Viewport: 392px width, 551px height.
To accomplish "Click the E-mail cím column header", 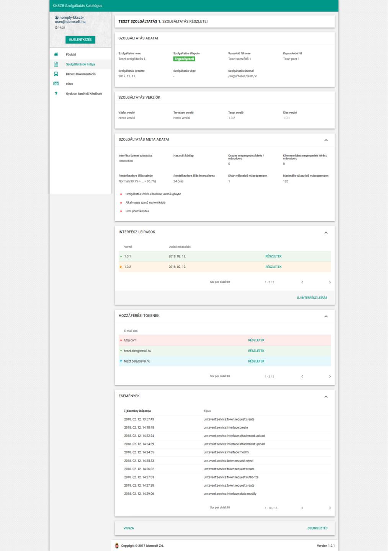I will pyautogui.click(x=131, y=331).
